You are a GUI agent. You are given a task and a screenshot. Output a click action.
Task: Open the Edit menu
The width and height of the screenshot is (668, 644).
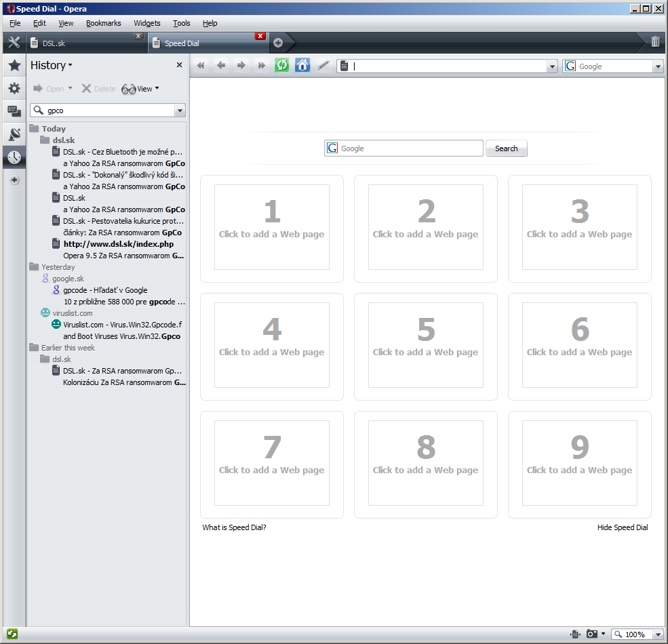(39, 23)
